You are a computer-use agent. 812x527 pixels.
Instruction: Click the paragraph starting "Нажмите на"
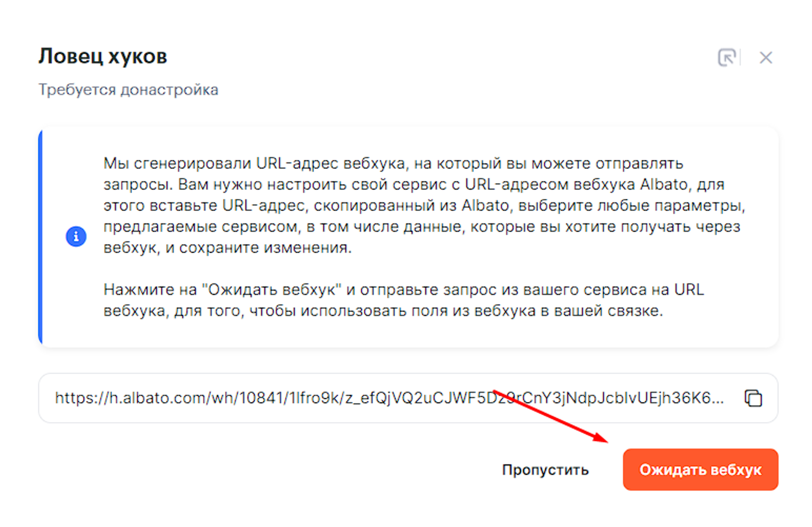click(x=401, y=300)
